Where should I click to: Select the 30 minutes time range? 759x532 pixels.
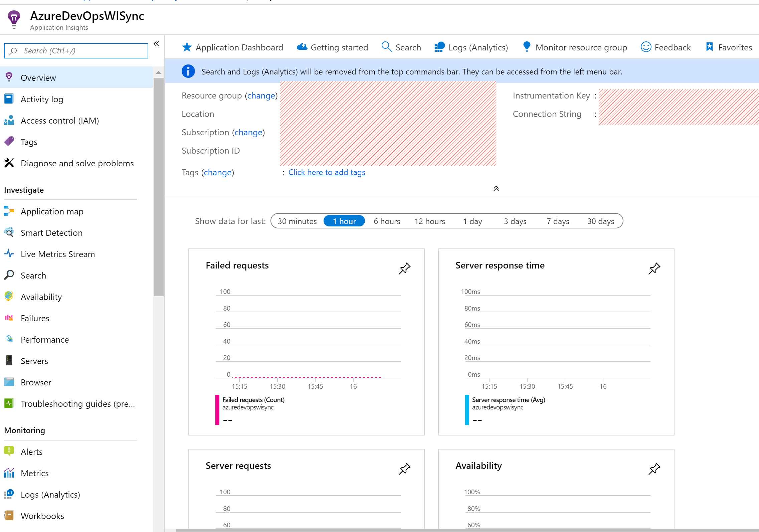pos(297,221)
